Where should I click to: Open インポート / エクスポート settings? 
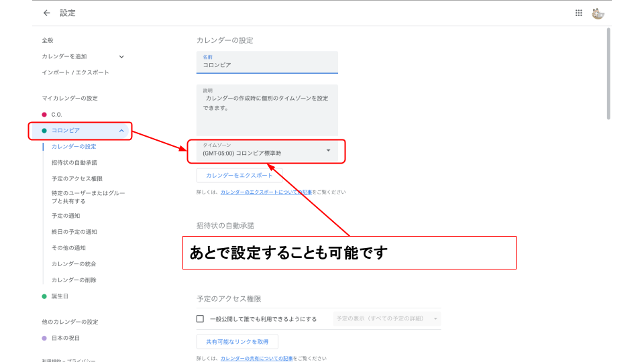[x=75, y=72]
